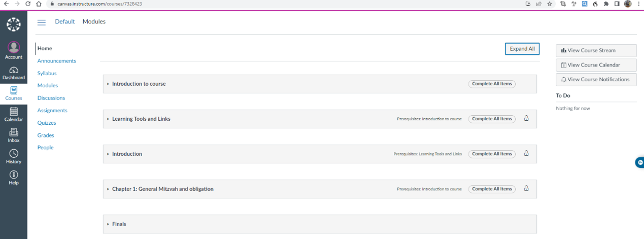644x239 pixels.
Task: Toggle the hamburger course navigation menu
Action: coord(42,22)
